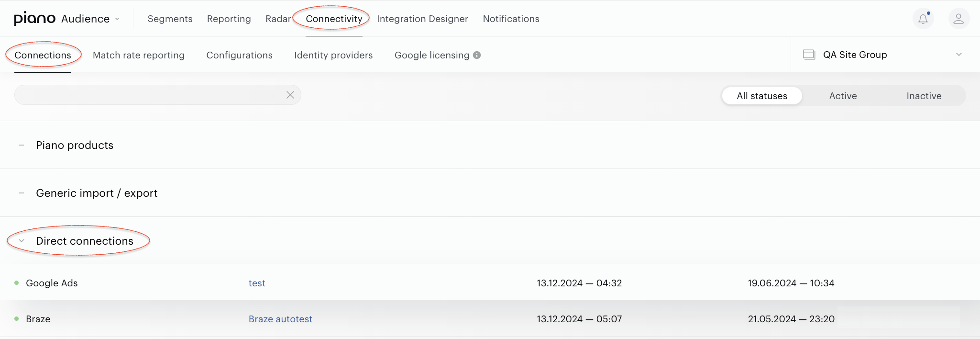Image resolution: width=980 pixels, height=339 pixels.
Task: Open the notifications bell icon
Action: [x=923, y=19]
